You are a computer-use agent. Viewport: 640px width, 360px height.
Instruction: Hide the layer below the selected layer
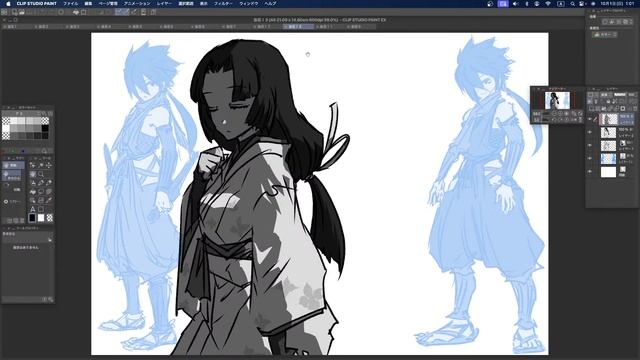point(589,132)
